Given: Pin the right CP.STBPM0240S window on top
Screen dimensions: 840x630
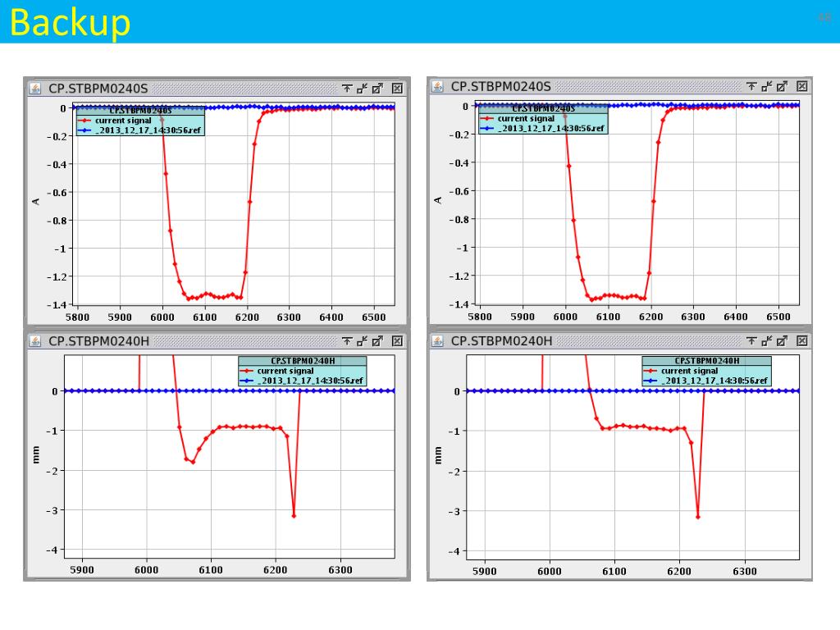Looking at the screenshot, I should pos(751,86).
